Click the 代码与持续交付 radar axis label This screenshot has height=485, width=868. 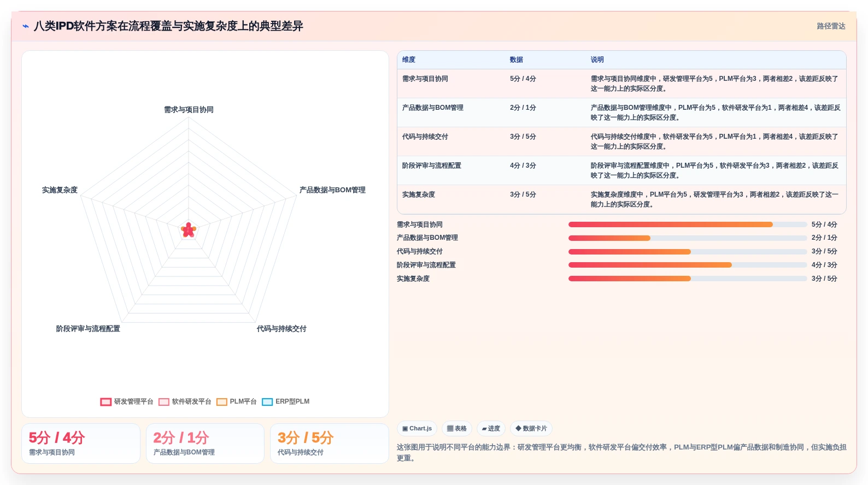tap(281, 329)
